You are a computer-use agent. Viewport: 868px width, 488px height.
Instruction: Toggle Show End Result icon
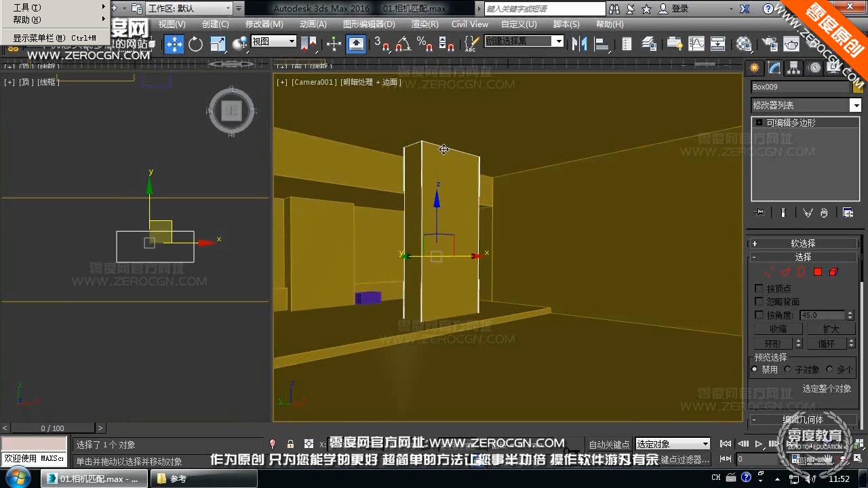tap(783, 213)
